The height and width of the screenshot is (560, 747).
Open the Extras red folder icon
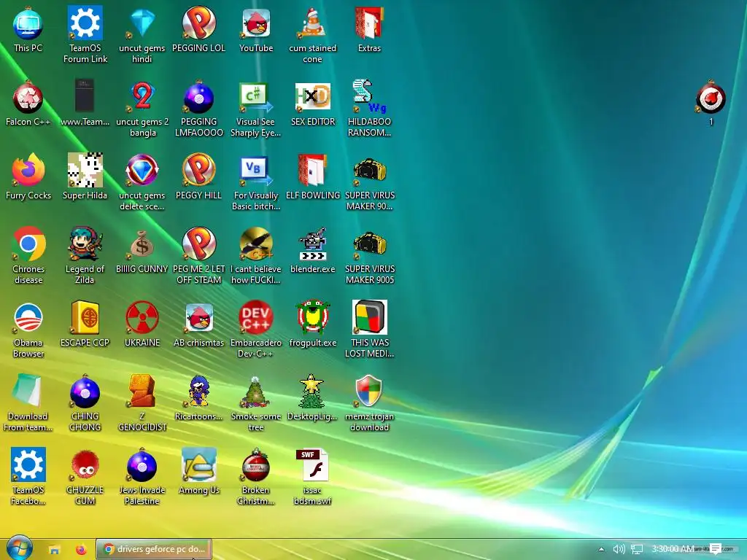[x=369, y=23]
